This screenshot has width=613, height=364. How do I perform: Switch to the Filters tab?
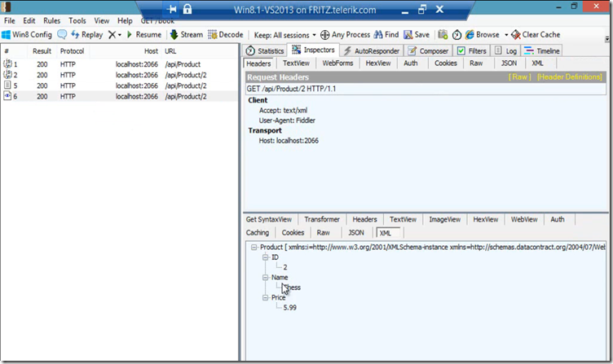[472, 50]
